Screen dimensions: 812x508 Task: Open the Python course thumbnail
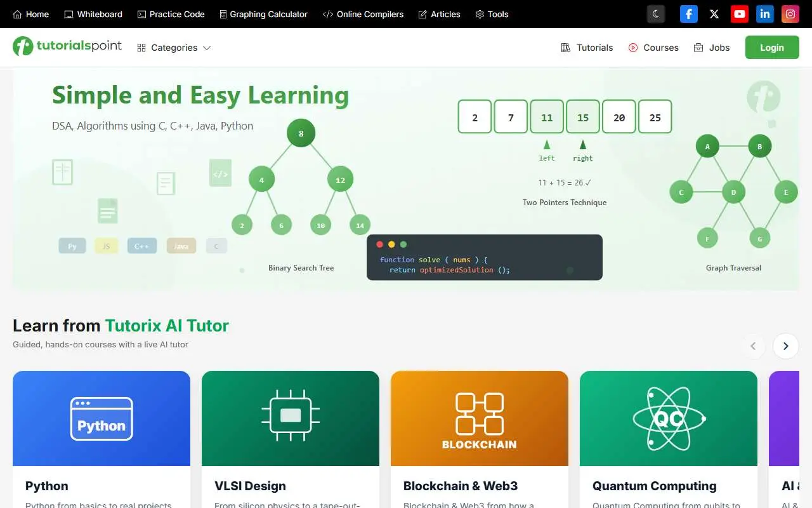[101, 418]
